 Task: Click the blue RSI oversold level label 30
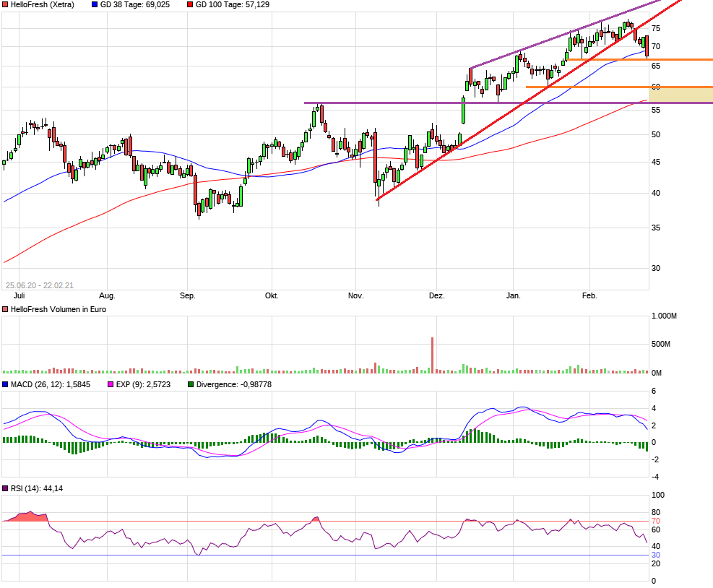point(656,555)
